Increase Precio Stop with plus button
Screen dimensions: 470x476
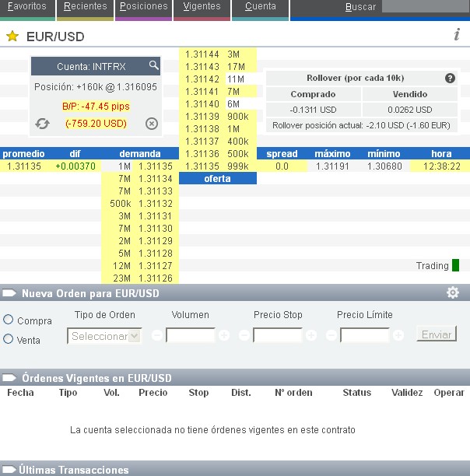pos(311,335)
